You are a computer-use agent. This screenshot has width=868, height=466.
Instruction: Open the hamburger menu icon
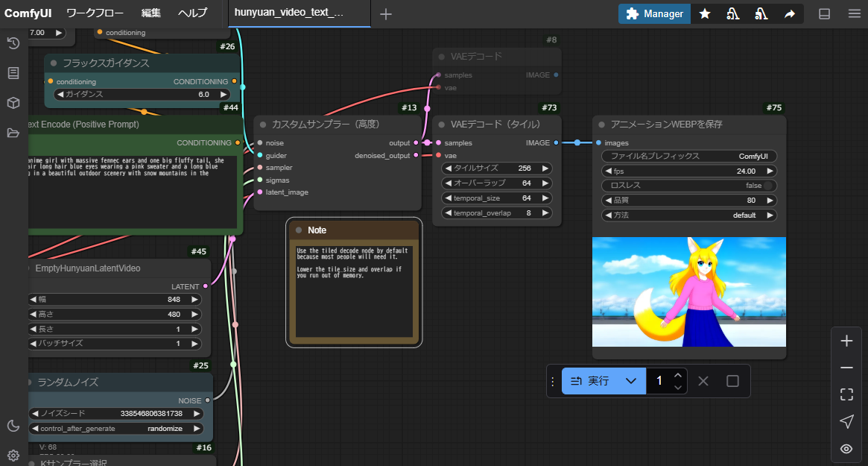click(x=854, y=14)
